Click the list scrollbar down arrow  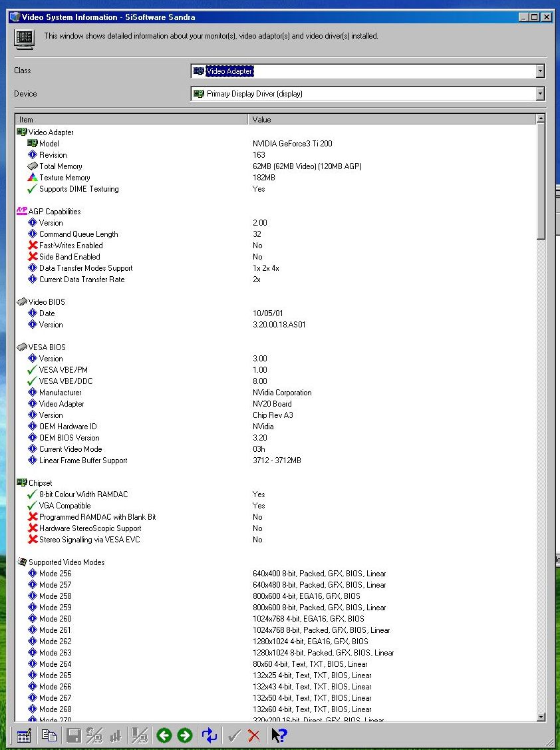click(541, 717)
